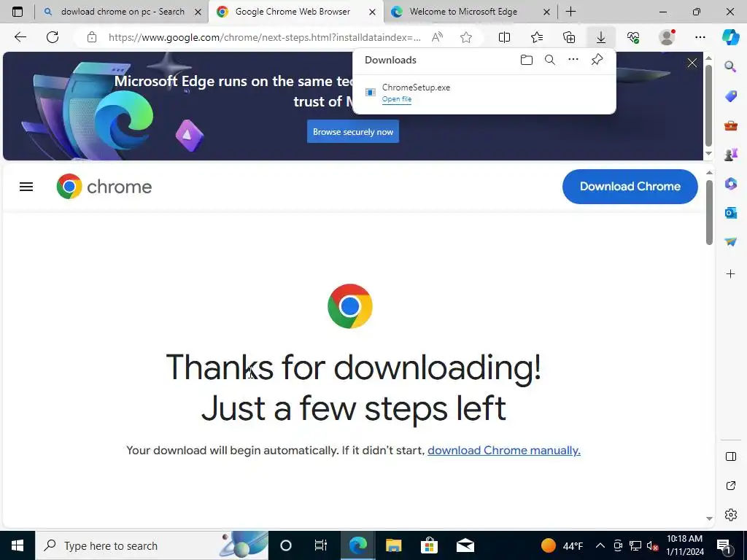Open the split screen icon
Image resolution: width=747 pixels, height=560 pixels.
[x=504, y=37]
